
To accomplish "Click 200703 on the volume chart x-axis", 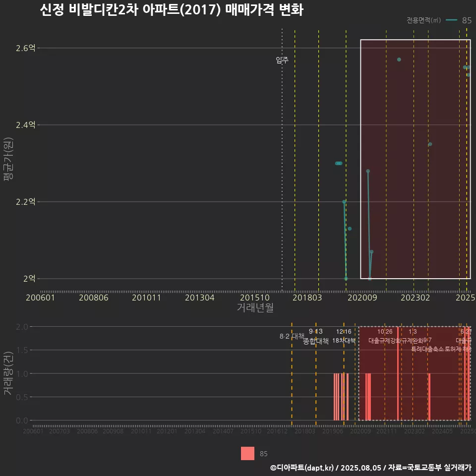I will coord(59,431).
